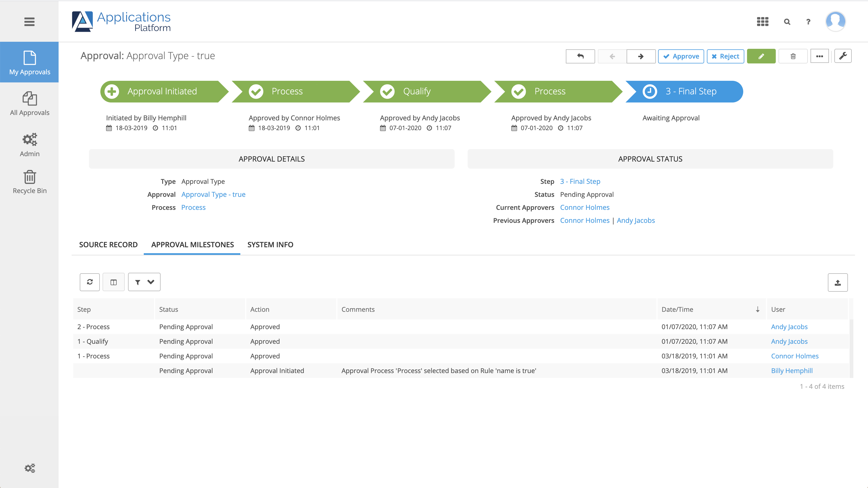Click the overflow menu ellipsis icon
The width and height of the screenshot is (868, 488).
[820, 56]
